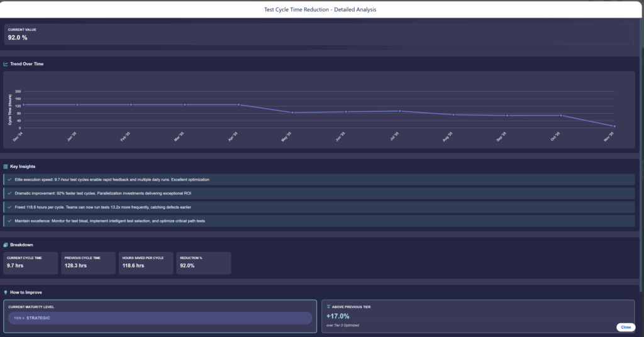644x337 pixels.
Task: Click the Breakdown section icon
Action: (x=6, y=245)
